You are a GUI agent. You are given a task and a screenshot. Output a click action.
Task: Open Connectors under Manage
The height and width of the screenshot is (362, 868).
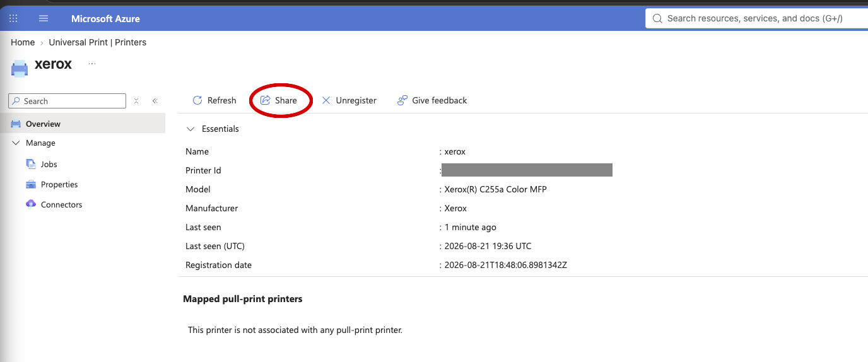61,204
